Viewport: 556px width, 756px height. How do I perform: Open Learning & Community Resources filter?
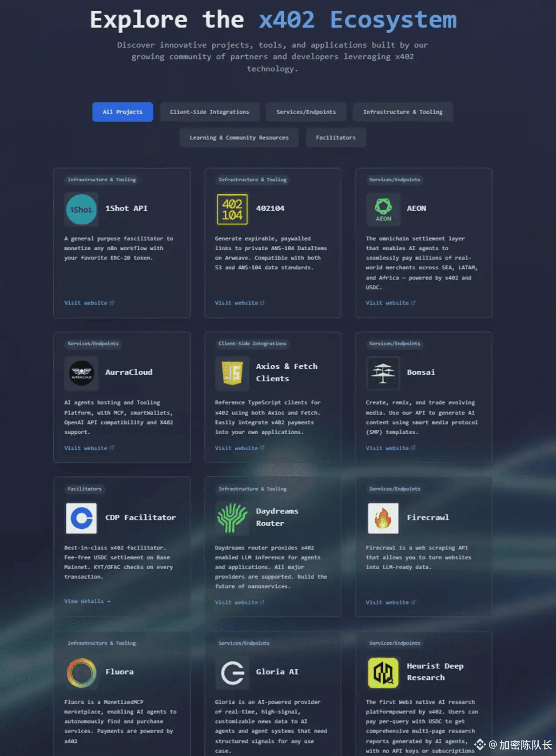point(239,138)
